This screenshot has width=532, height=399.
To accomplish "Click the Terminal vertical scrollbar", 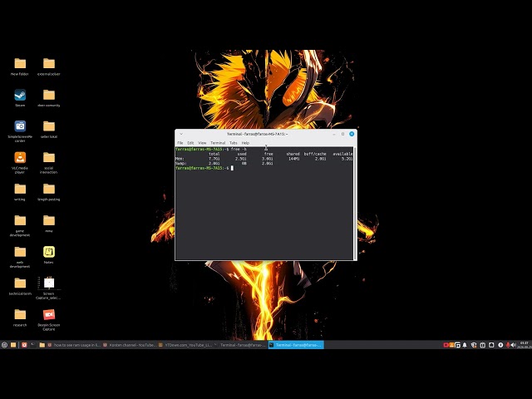I will (355, 204).
